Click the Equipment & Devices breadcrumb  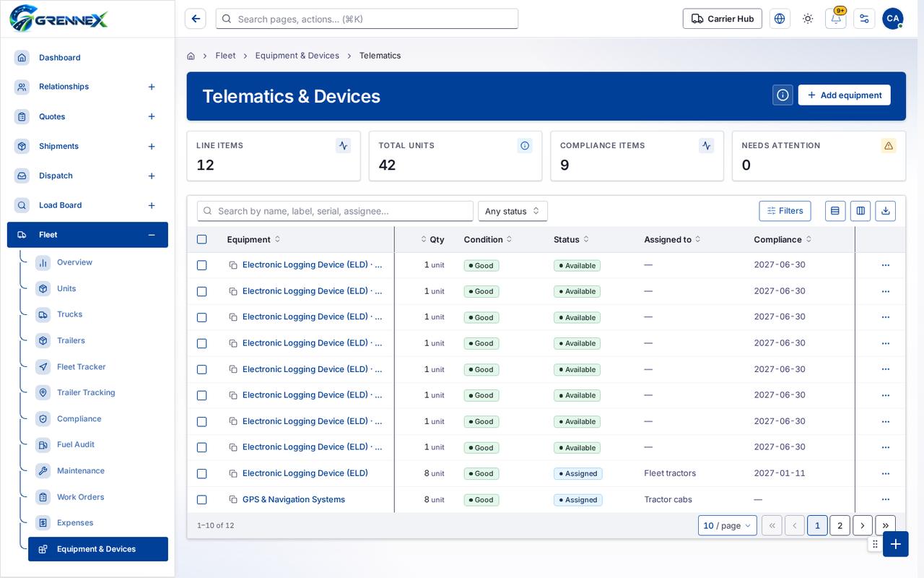[x=297, y=56]
